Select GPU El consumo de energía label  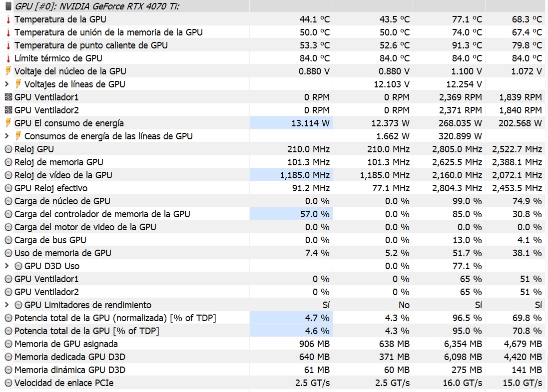[x=69, y=123]
